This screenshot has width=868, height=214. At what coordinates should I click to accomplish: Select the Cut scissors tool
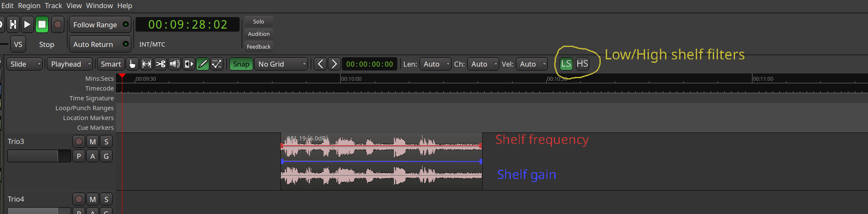coord(160,64)
